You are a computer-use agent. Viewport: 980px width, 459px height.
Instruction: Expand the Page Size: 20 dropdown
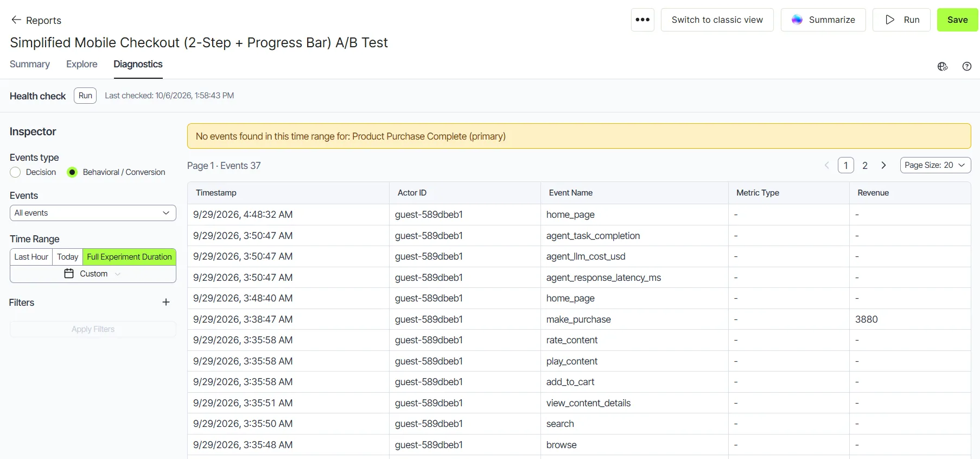tap(935, 165)
